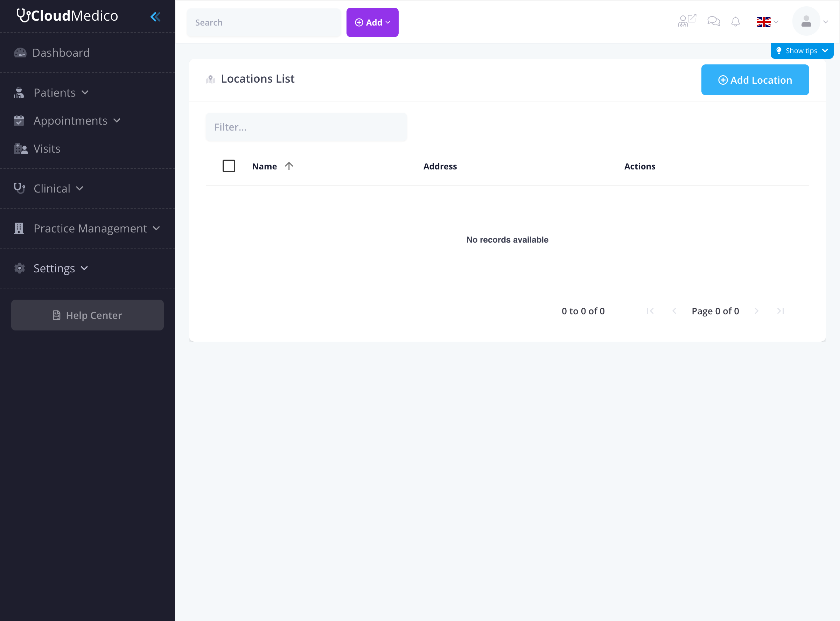Click the Visits sidebar icon
Image resolution: width=840 pixels, height=621 pixels.
click(x=21, y=149)
